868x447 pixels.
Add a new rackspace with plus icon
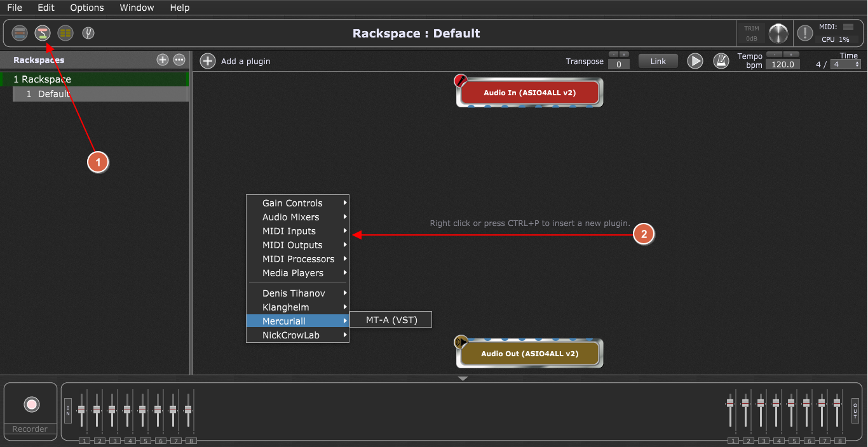163,60
